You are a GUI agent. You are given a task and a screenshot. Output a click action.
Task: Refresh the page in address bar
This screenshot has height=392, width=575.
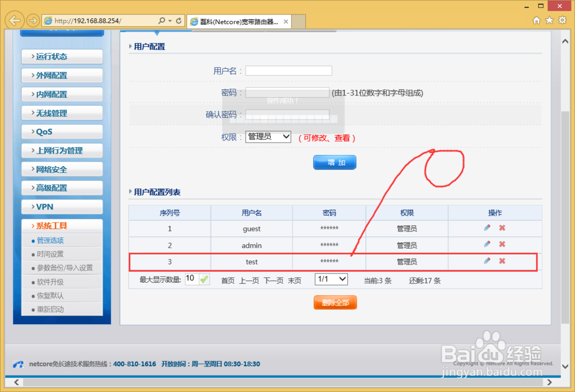pos(179,21)
